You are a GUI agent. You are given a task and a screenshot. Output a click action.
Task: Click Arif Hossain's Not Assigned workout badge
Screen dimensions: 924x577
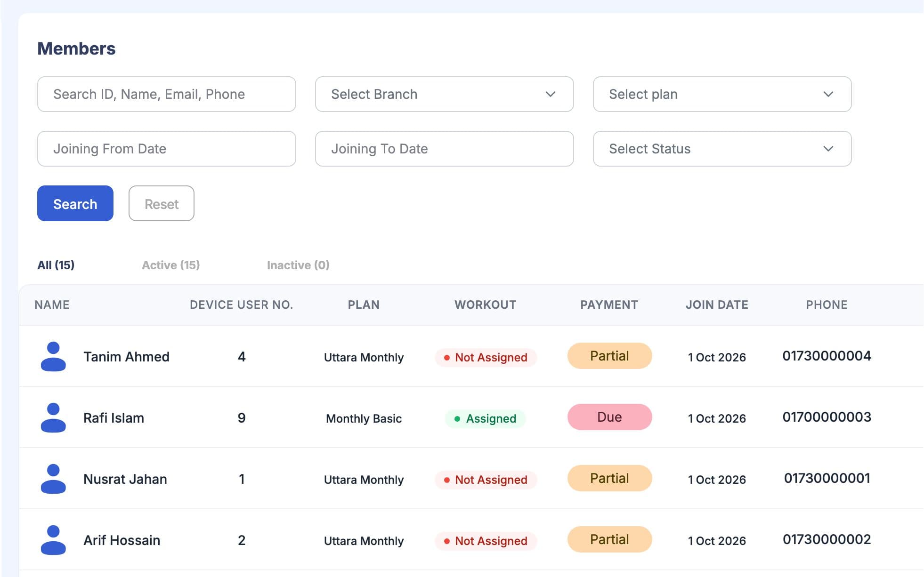click(x=486, y=541)
